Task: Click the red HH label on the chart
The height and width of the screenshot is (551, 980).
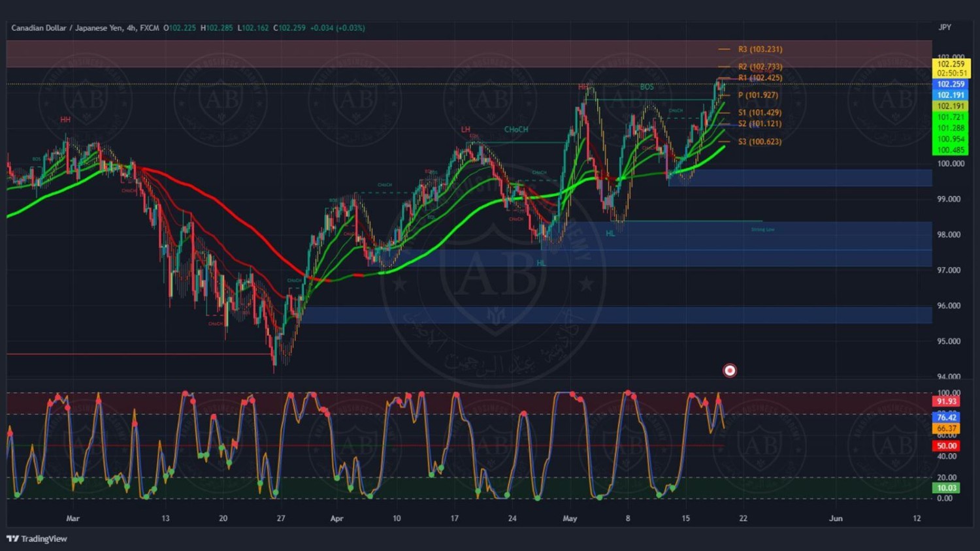Action: point(65,120)
